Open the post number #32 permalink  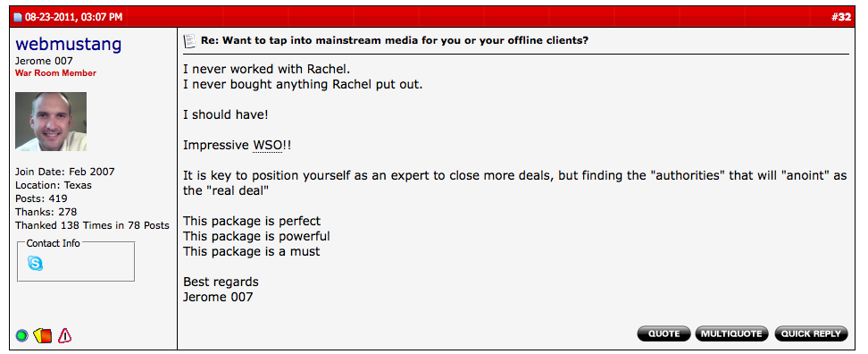(841, 17)
